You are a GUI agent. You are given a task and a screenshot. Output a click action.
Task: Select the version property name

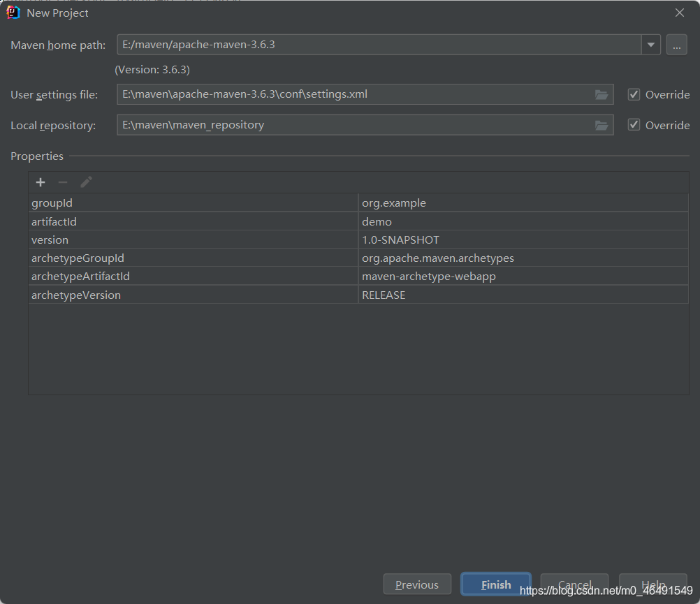[194, 240]
